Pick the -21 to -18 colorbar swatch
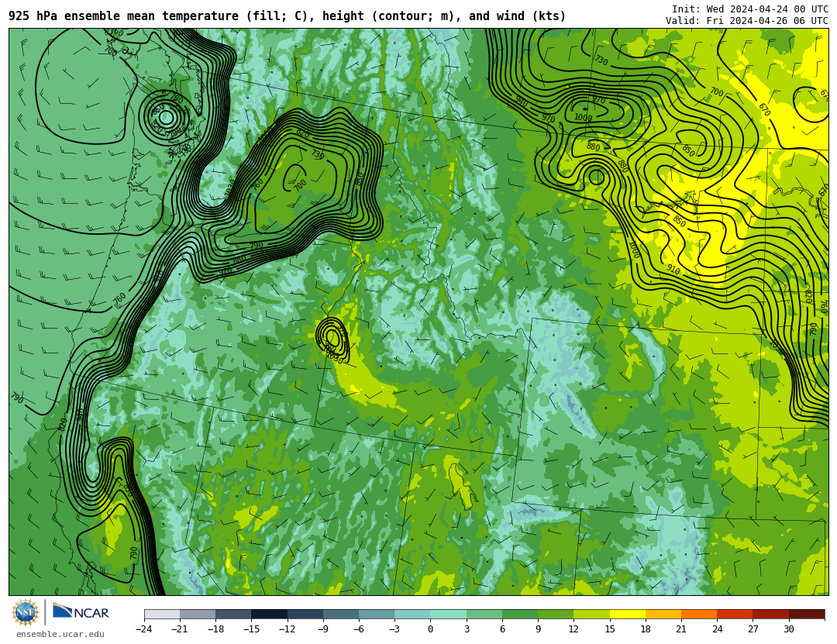The height and width of the screenshot is (644, 837). click(x=198, y=614)
